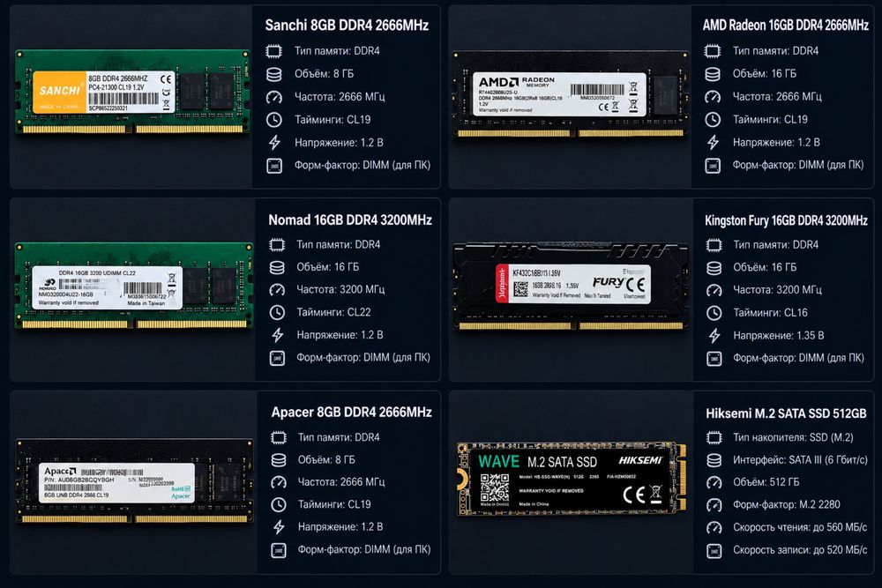
Task: Click 'Форм-фактор: DIMM (для ПК)' in Sanchi card
Action: coord(363,165)
